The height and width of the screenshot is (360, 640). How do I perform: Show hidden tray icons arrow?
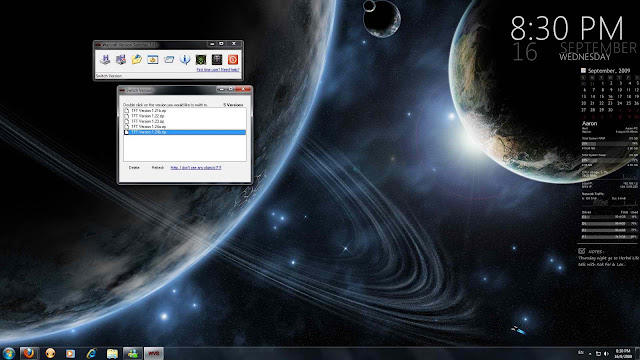click(590, 354)
